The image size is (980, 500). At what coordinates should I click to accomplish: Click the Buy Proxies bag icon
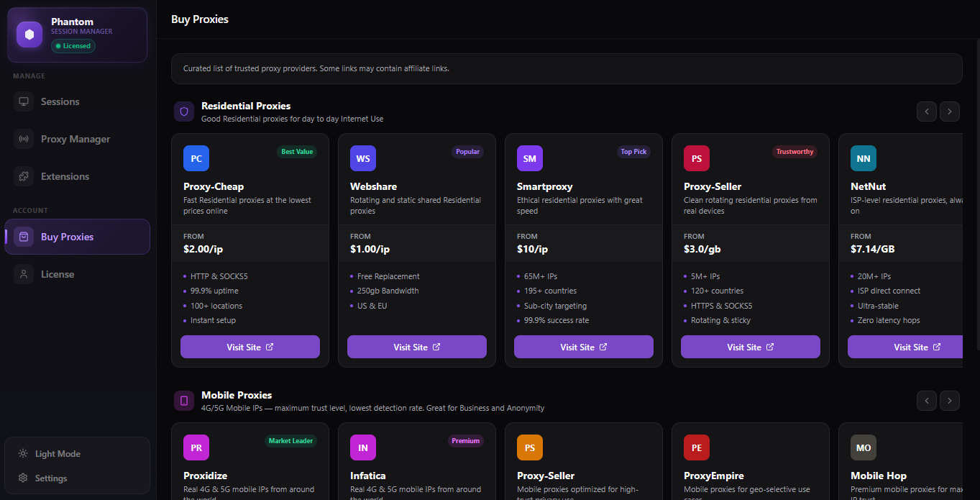pyautogui.click(x=24, y=237)
